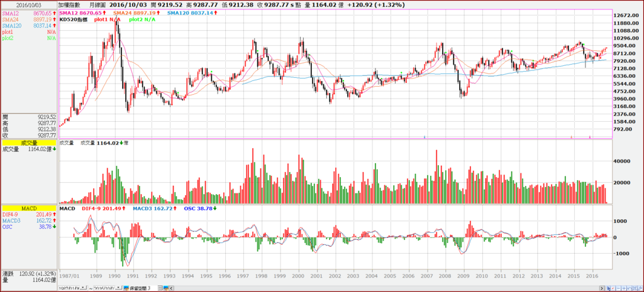
Task: Open the end date 2016/10 dropdown
Action: [x=118, y=288]
